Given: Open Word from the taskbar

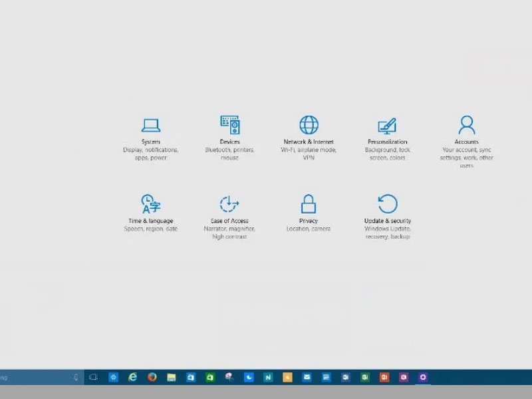Looking at the screenshot, I should point(345,377).
